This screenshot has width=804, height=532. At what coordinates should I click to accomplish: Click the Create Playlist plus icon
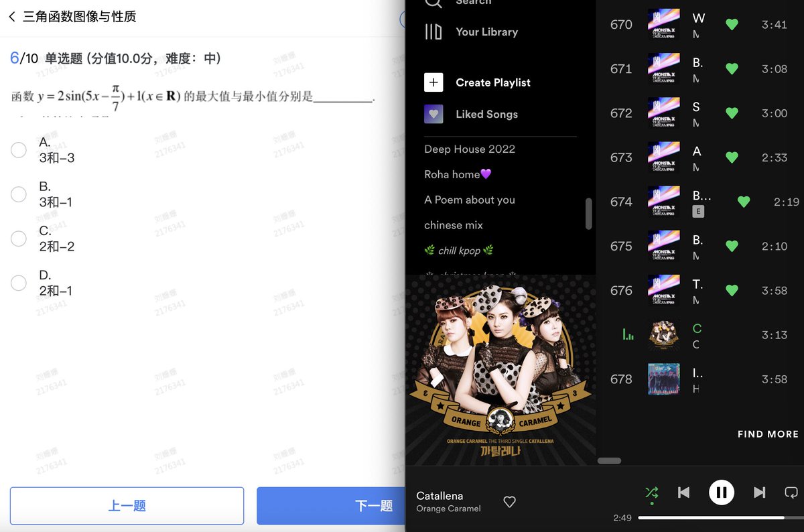tap(433, 82)
